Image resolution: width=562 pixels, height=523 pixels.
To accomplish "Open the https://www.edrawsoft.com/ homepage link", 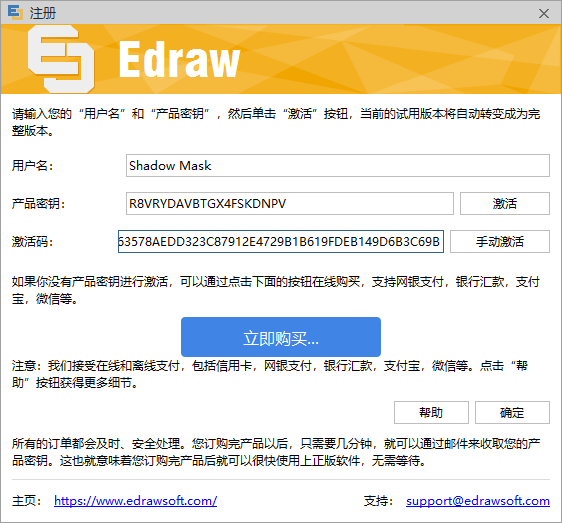I will (x=135, y=501).
